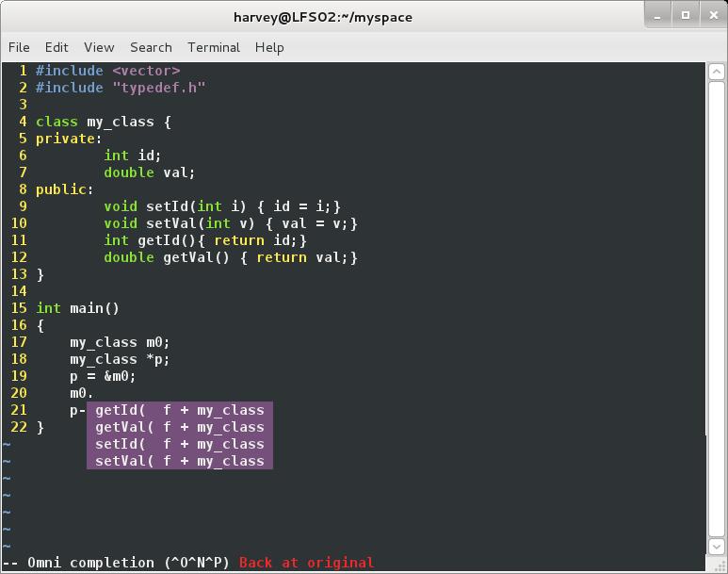728x574 pixels.
Task: Click the 'p = &m0;' line
Action: click(x=103, y=376)
